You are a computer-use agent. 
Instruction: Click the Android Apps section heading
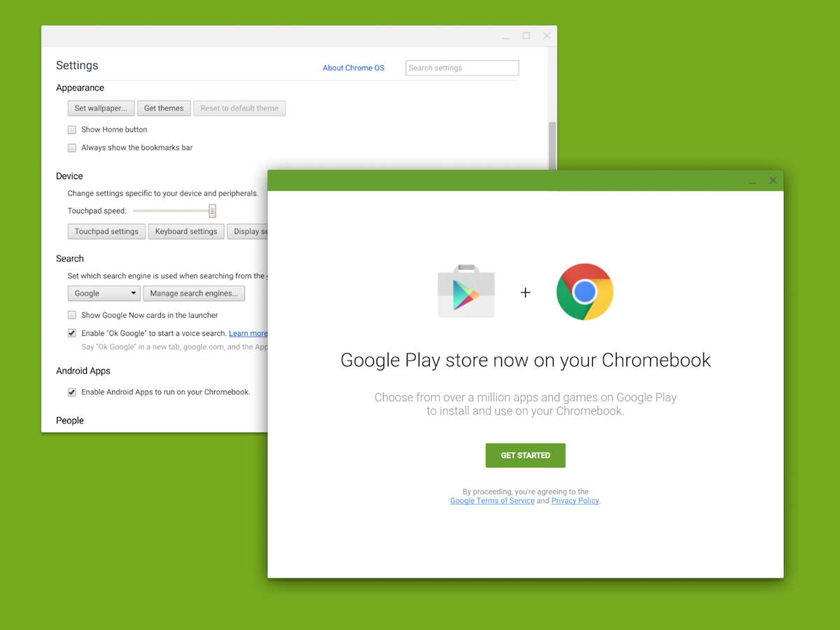[x=83, y=370]
